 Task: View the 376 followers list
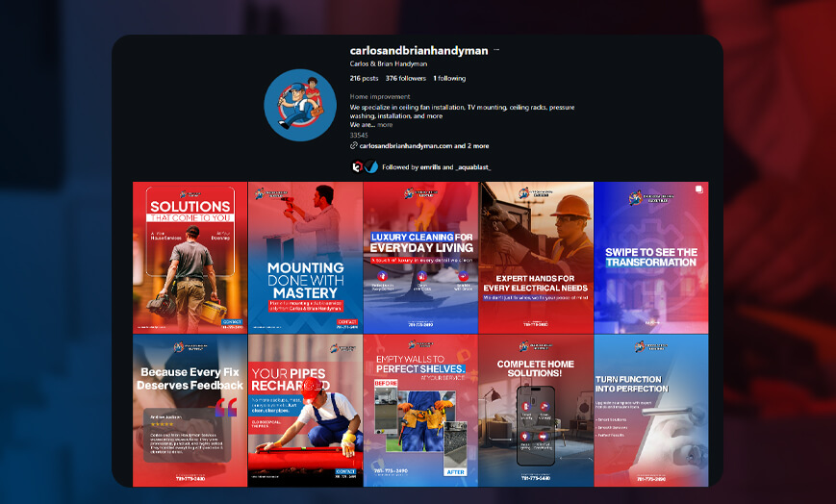click(405, 78)
